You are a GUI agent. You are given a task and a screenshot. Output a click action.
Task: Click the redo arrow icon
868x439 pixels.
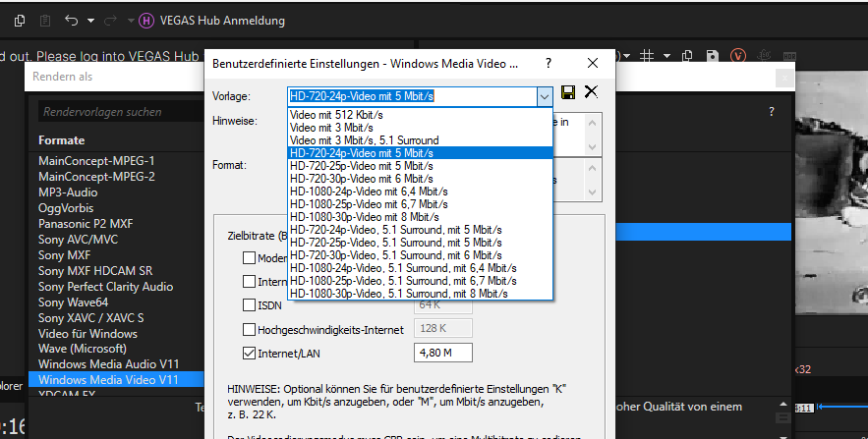click(111, 21)
